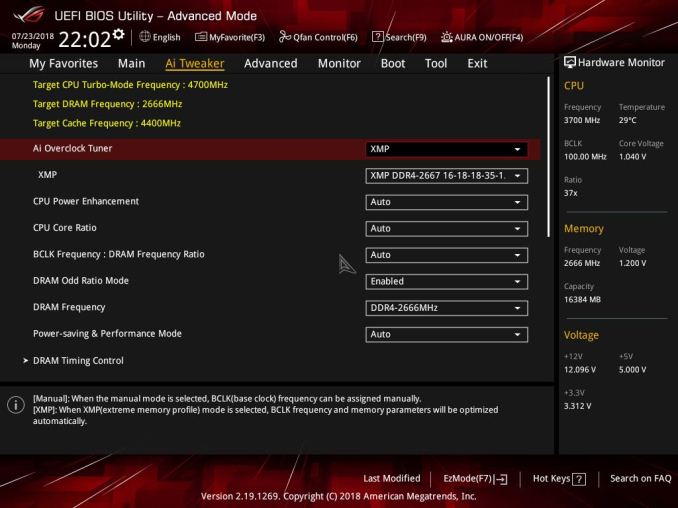The width and height of the screenshot is (678, 508).
Task: Click the 22:02 clock display
Action: point(85,40)
